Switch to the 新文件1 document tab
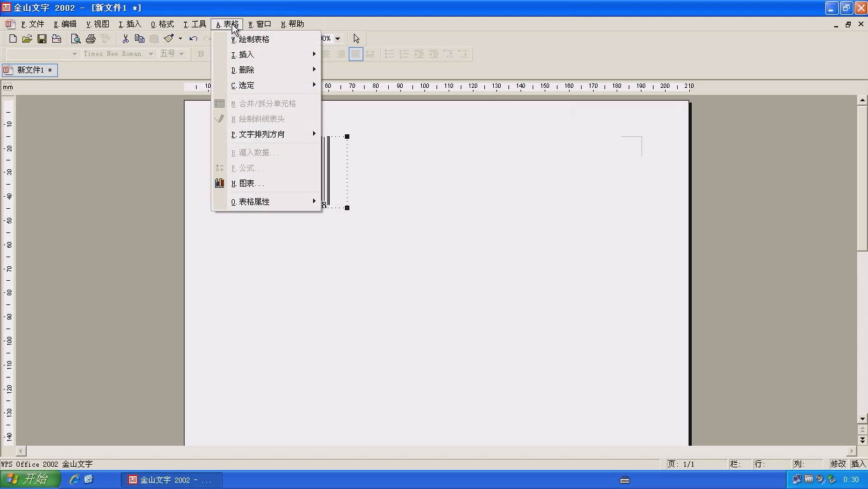Image resolution: width=868 pixels, height=489 pixels. [x=30, y=70]
